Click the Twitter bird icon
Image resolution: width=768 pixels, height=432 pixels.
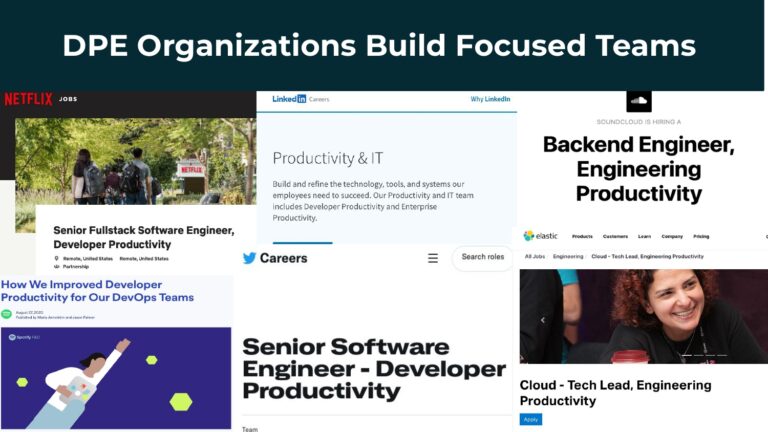point(249,258)
